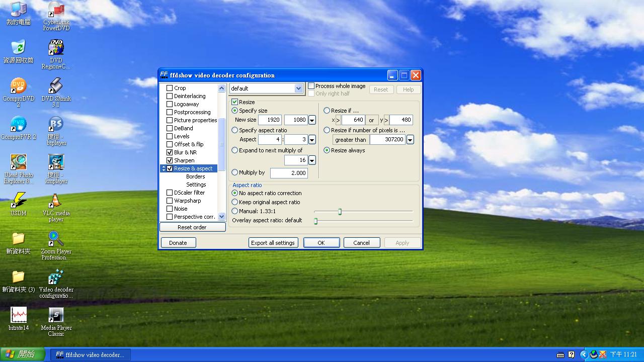The height and width of the screenshot is (362, 644).
Task: Expand the default preset dropdown
Action: [x=298, y=88]
